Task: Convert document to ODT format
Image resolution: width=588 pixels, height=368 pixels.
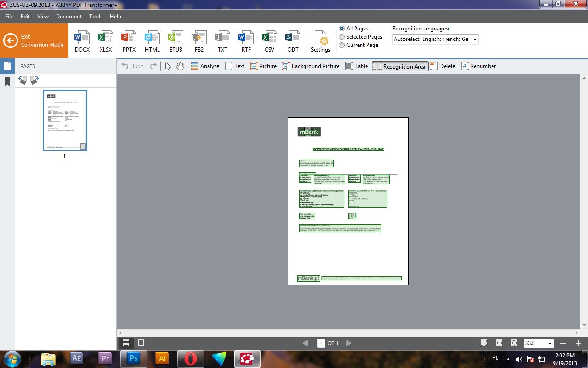Action: (x=293, y=41)
